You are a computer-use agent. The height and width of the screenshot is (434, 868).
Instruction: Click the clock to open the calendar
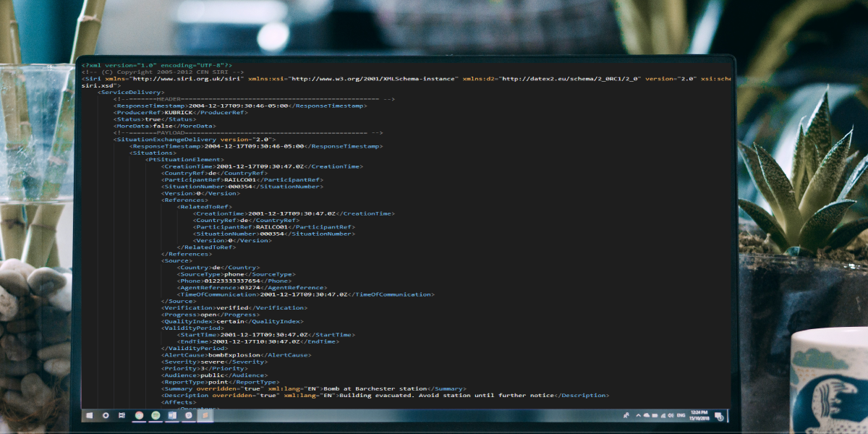pyautogui.click(x=698, y=417)
